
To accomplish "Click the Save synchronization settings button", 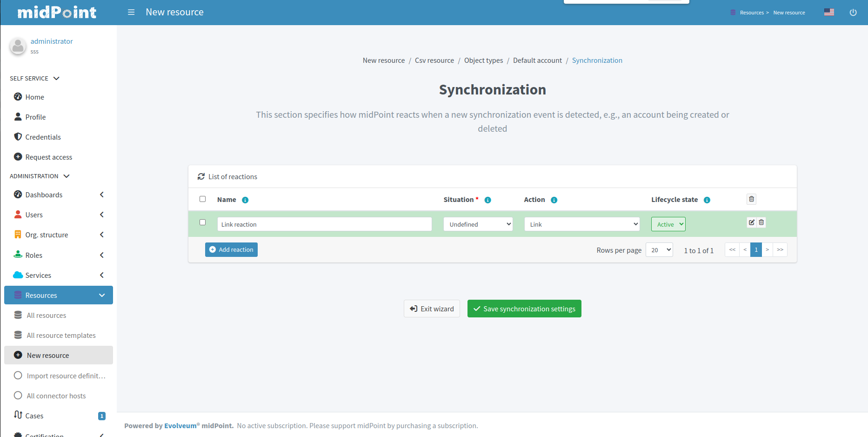I will point(524,309).
